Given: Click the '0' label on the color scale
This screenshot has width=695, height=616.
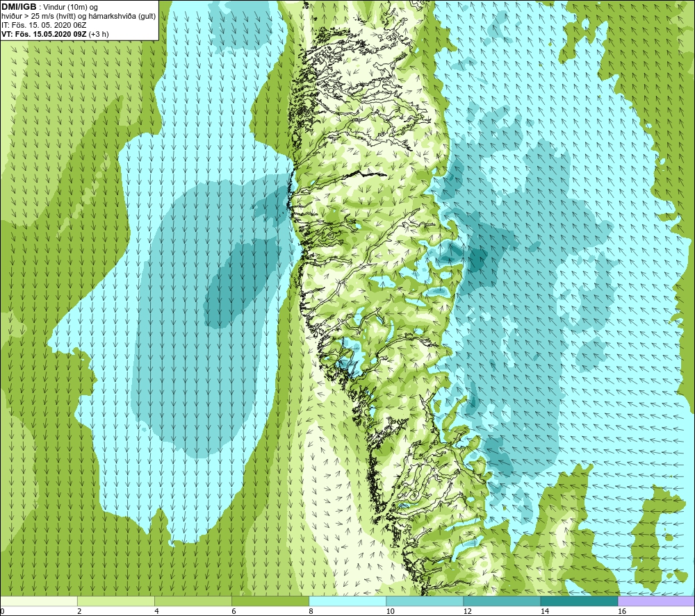Looking at the screenshot, I should pos(3,611).
